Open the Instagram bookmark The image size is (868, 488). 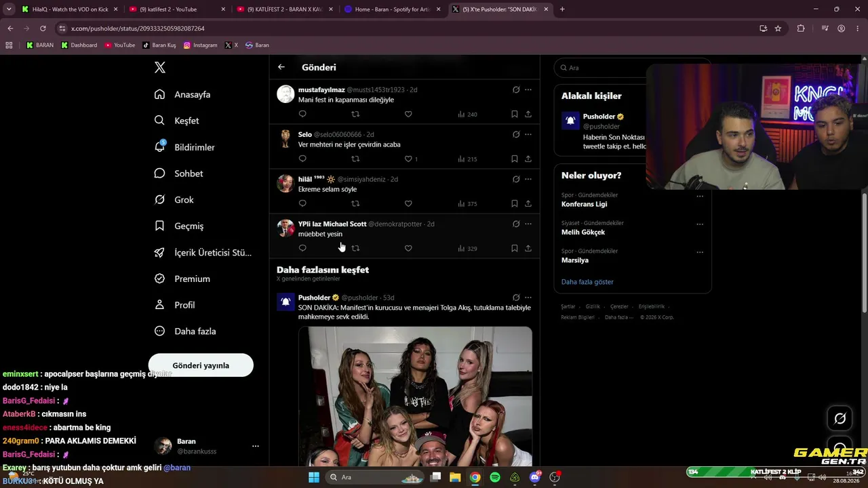(201, 45)
